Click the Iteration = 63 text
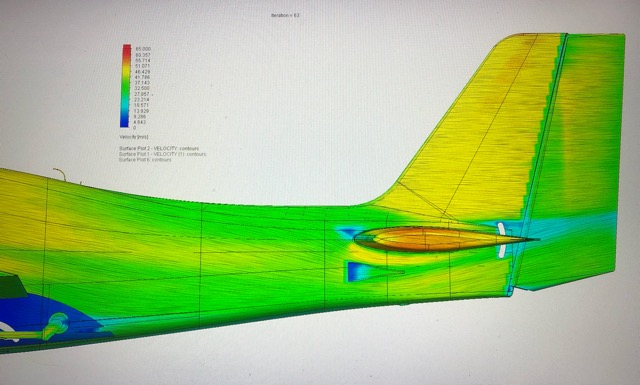Screen dimensions: 640x385 coord(285,15)
